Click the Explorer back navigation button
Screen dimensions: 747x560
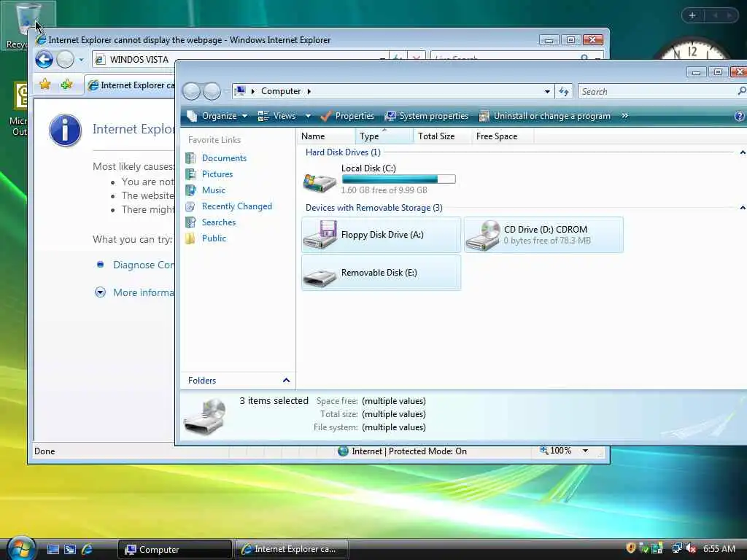click(x=192, y=91)
